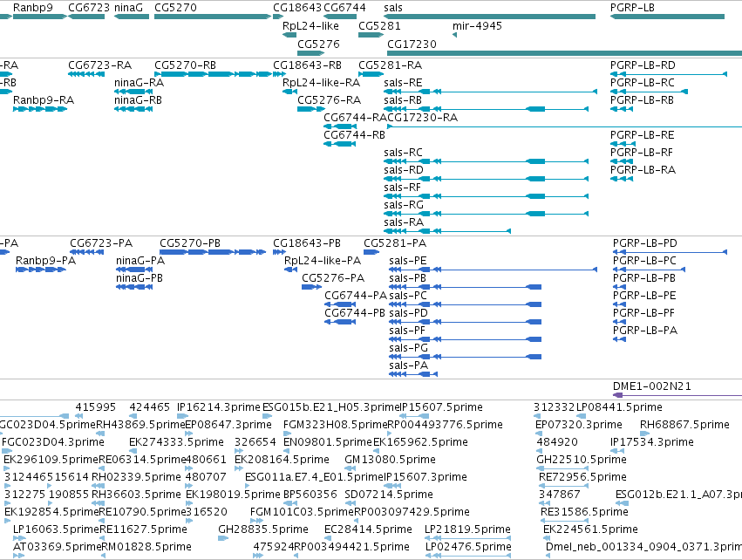Click the CG5281 gene label

tap(379, 26)
